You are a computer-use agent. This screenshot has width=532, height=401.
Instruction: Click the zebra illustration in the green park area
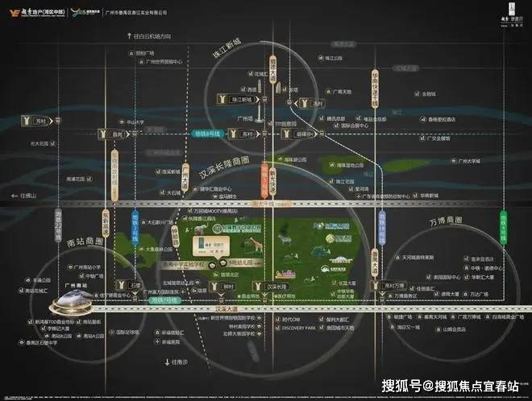(x=285, y=239)
